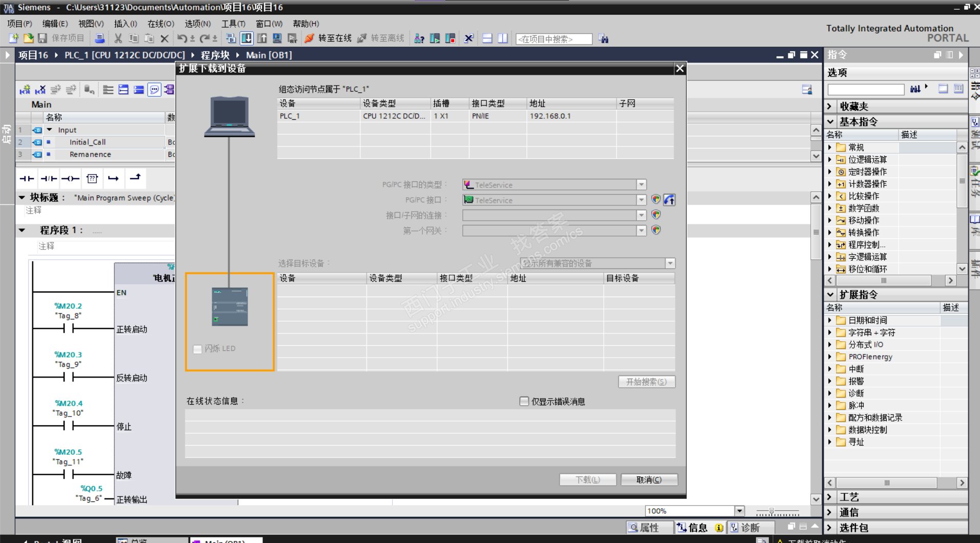
Task: Insert an empty box instruction
Action: pos(92,178)
